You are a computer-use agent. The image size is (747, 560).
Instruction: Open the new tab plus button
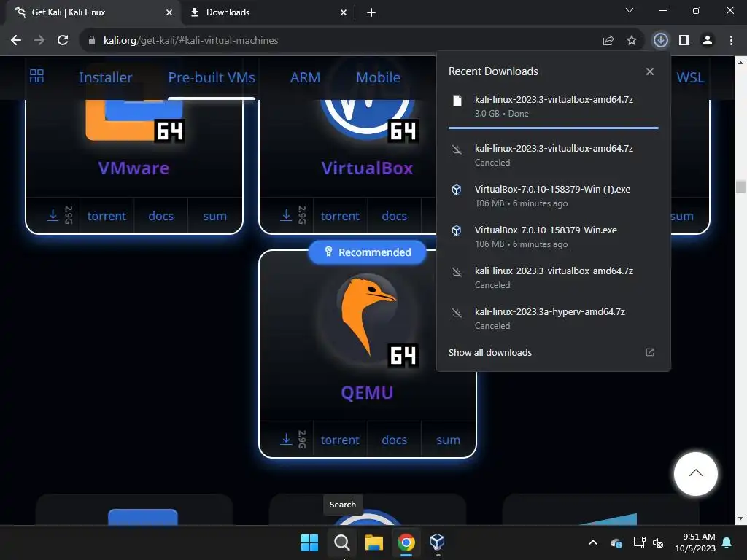371,12
